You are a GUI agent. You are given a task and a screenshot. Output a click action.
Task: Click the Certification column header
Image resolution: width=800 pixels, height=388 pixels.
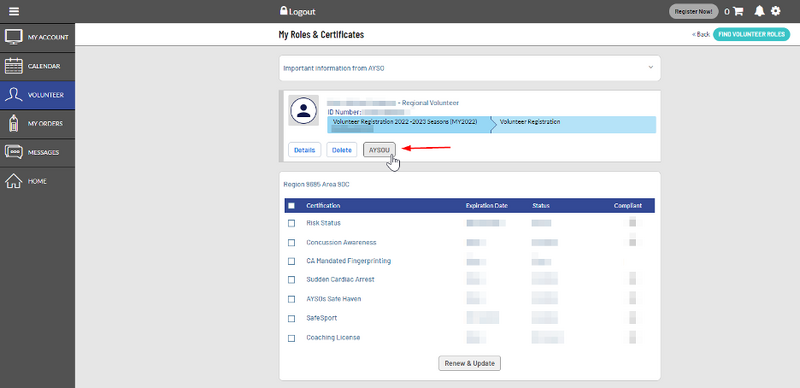[x=323, y=206]
